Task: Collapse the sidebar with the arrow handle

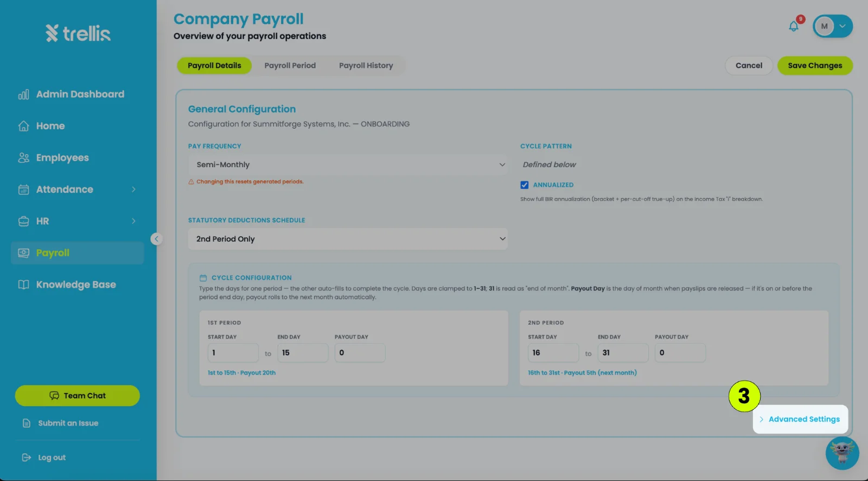Action: (156, 239)
